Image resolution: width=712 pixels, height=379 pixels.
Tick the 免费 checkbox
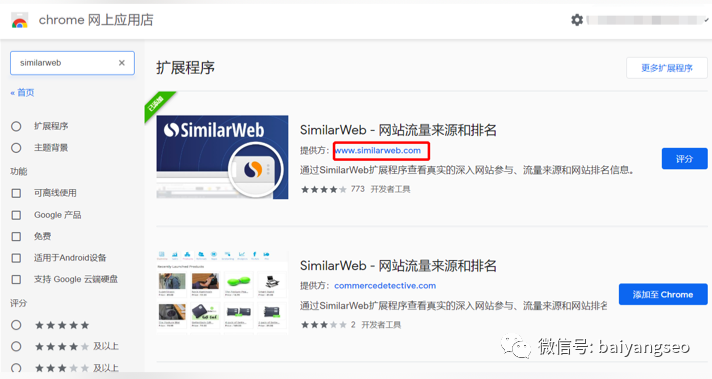(x=16, y=236)
